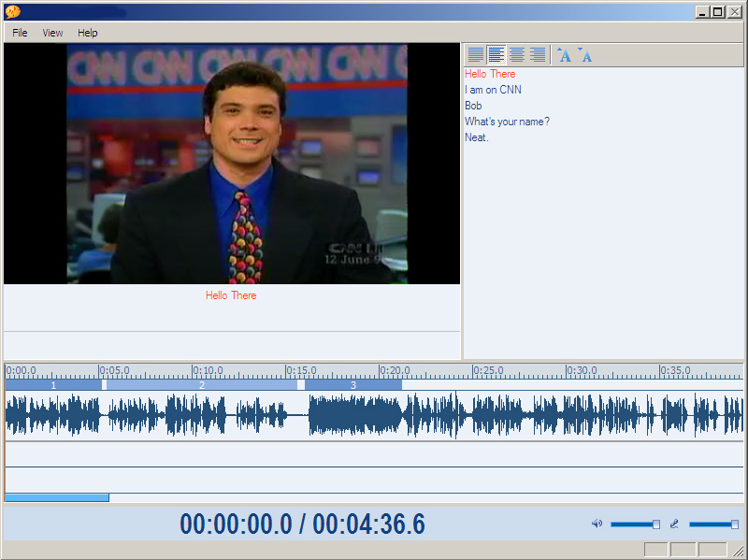Click the 0:35.0 mark on the time ruler
748x560 pixels.
[x=675, y=370]
